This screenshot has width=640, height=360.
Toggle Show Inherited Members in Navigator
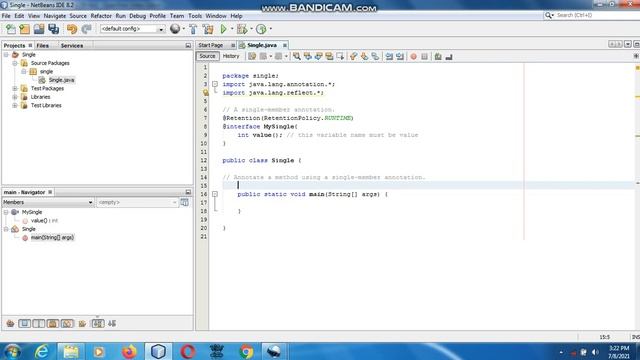click(x=10, y=324)
